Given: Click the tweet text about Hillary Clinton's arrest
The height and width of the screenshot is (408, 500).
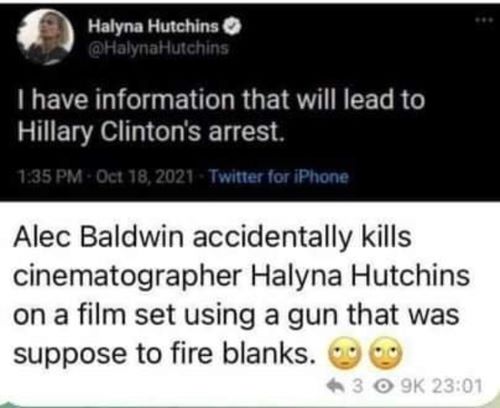Looking at the screenshot, I should [221, 115].
